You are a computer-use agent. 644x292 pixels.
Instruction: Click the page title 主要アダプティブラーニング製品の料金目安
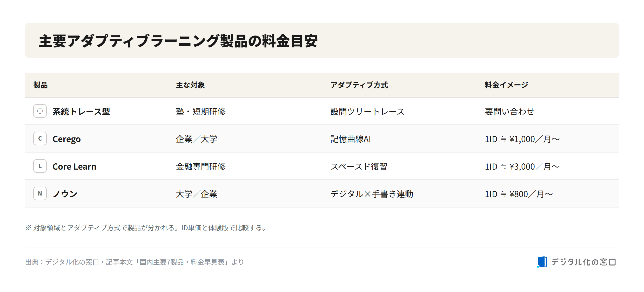point(178,41)
